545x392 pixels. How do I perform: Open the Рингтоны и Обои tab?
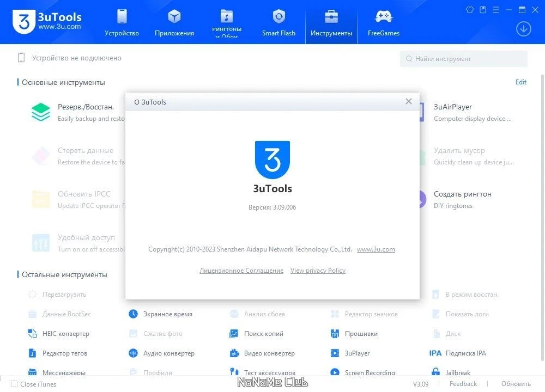coord(227,22)
